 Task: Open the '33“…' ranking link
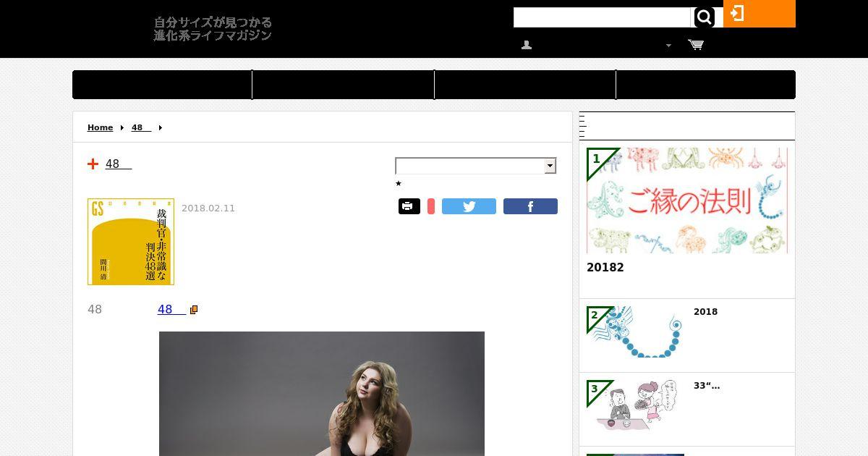[x=707, y=386]
